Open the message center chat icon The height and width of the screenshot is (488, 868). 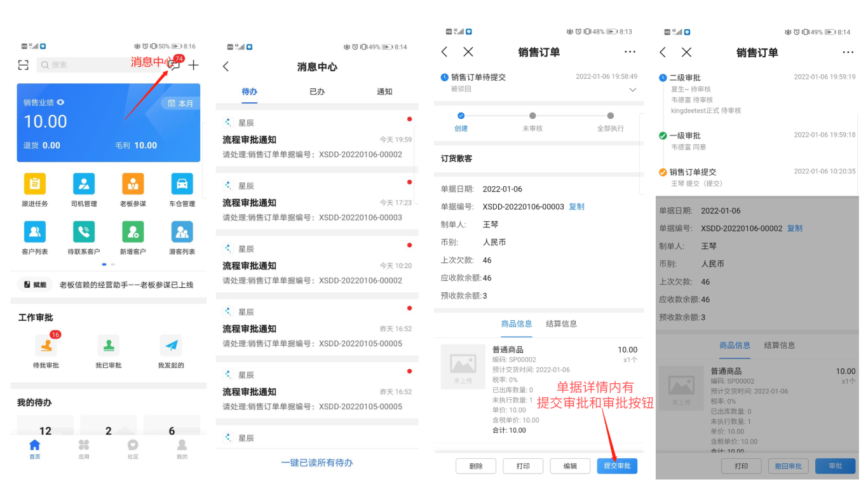(174, 65)
